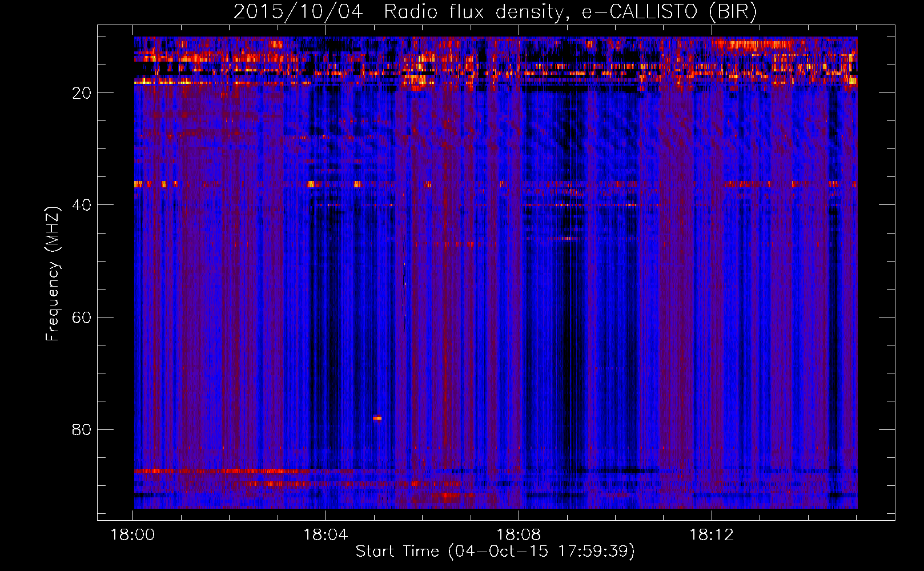Image resolution: width=924 pixels, height=571 pixels.
Task: Click the small bright orange spot near 78 MHz
Action: [377, 418]
